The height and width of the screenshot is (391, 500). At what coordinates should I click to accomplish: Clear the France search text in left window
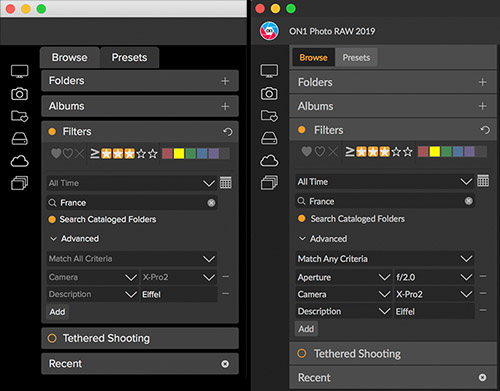click(211, 203)
